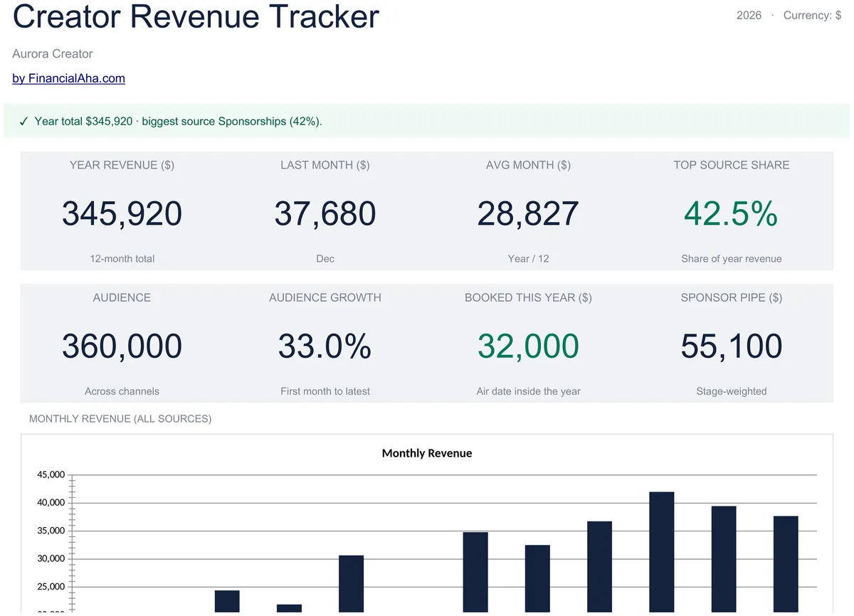Click the 45,000 y-axis label
This screenshot has width=854, height=616.
(x=50, y=474)
